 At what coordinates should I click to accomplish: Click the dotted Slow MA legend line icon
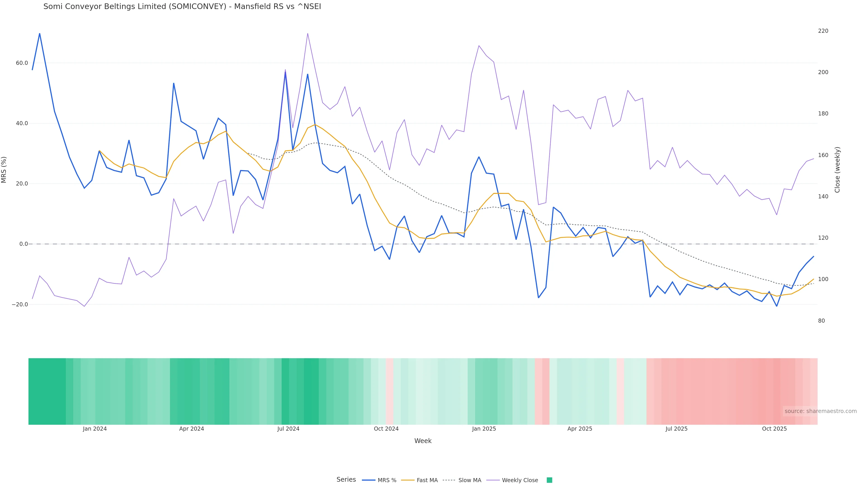tap(449, 480)
